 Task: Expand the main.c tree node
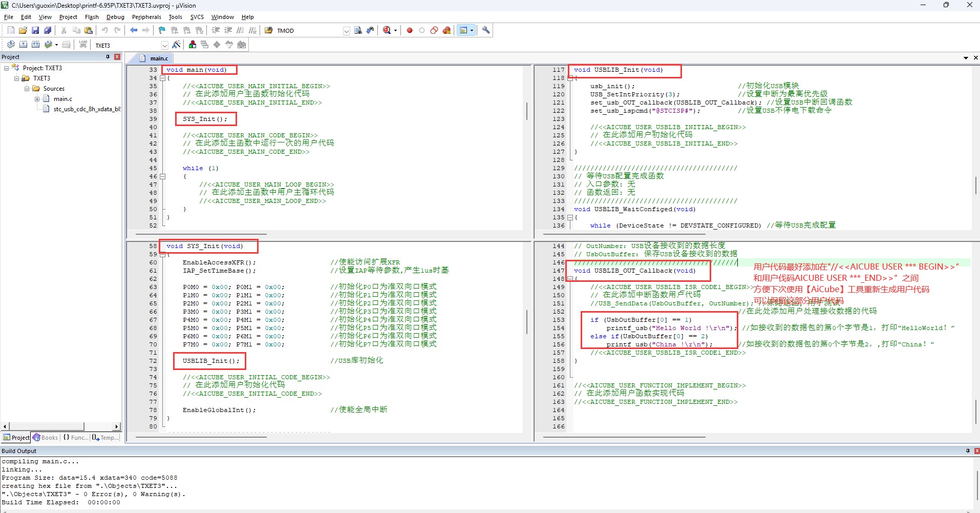37,99
